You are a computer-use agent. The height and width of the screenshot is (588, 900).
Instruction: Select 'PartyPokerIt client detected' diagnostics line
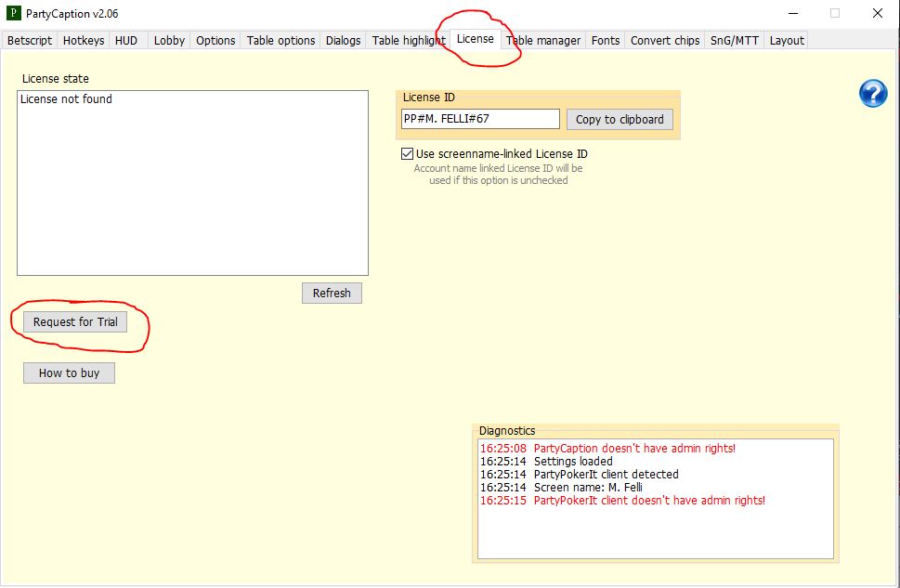pyautogui.click(x=580, y=475)
